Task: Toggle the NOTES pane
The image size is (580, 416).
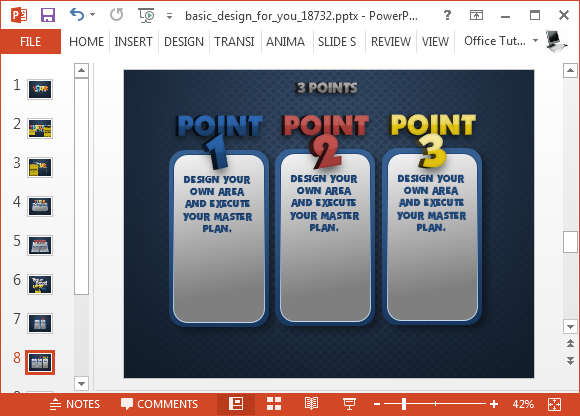Action: click(x=75, y=404)
